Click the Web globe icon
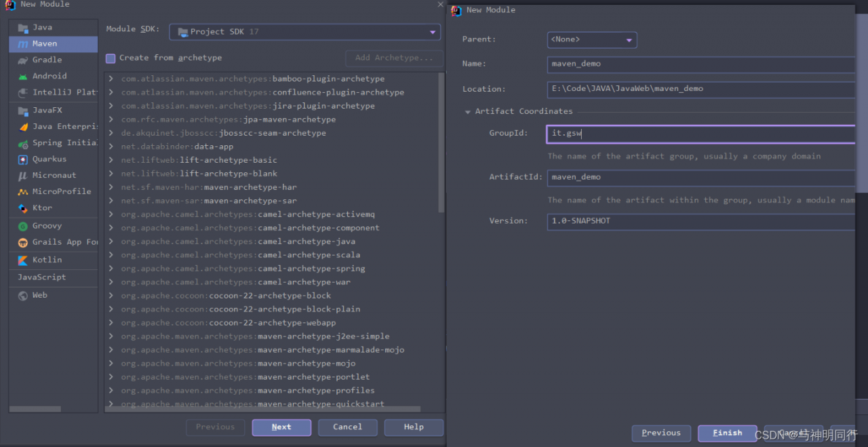The width and height of the screenshot is (868, 447). point(23,296)
